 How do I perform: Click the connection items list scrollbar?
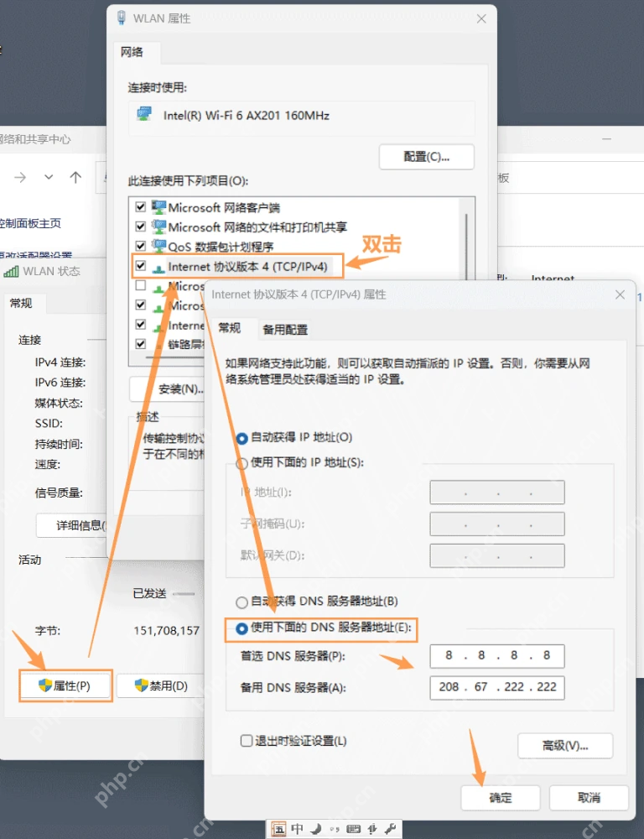tap(466, 246)
